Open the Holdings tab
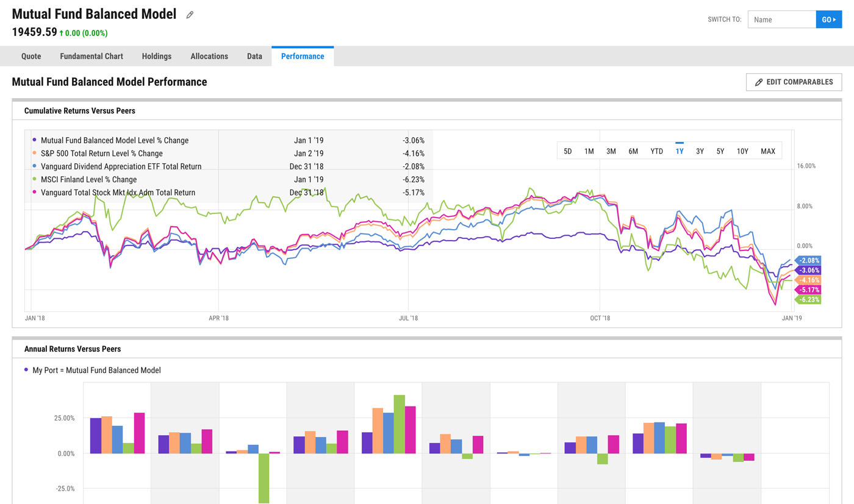The image size is (854, 504). tap(156, 56)
